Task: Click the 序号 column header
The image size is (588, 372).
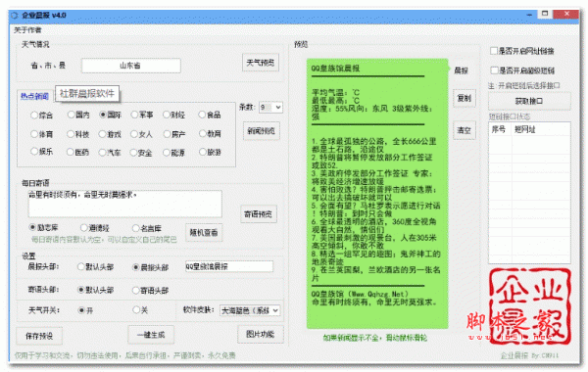Action: click(500, 129)
